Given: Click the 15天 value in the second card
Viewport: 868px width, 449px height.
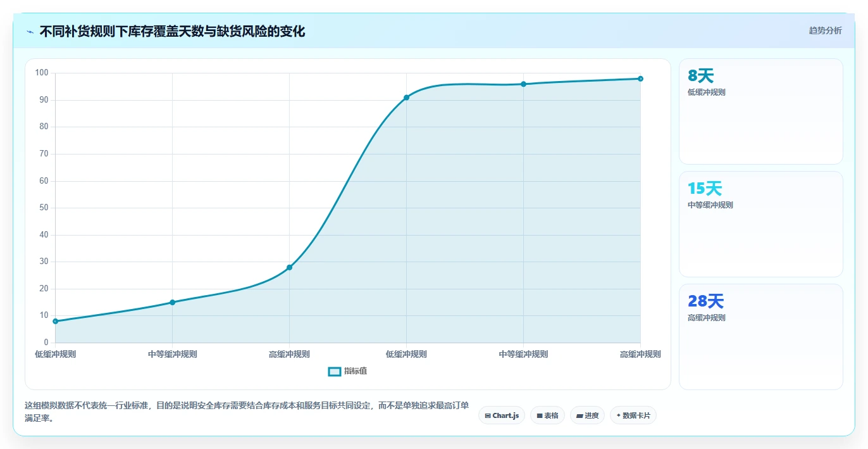Looking at the screenshot, I should [x=705, y=189].
